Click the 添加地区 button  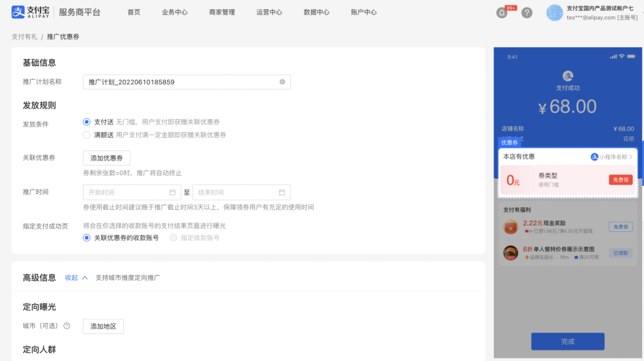[103, 326]
